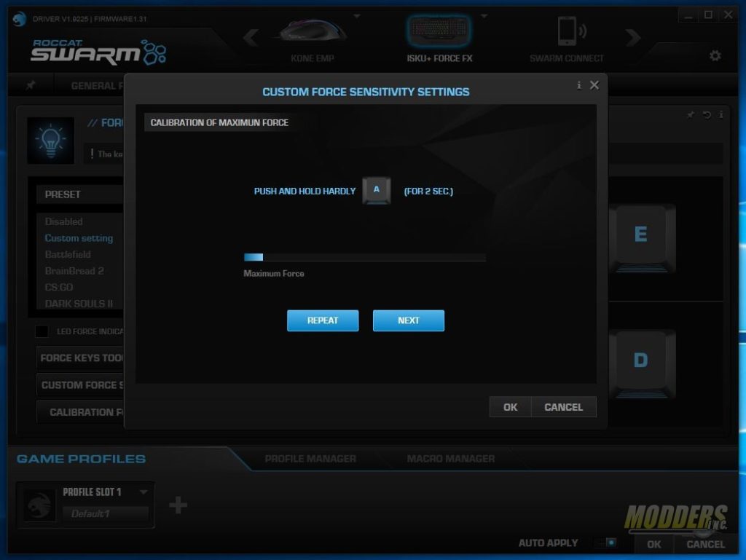Add a new profile with plus icon

coord(178,505)
